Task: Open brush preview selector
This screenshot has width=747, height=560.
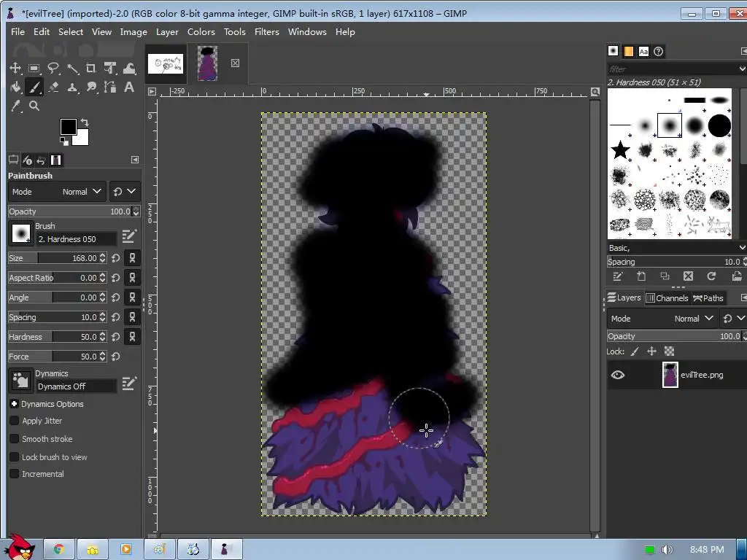Action: pos(20,233)
